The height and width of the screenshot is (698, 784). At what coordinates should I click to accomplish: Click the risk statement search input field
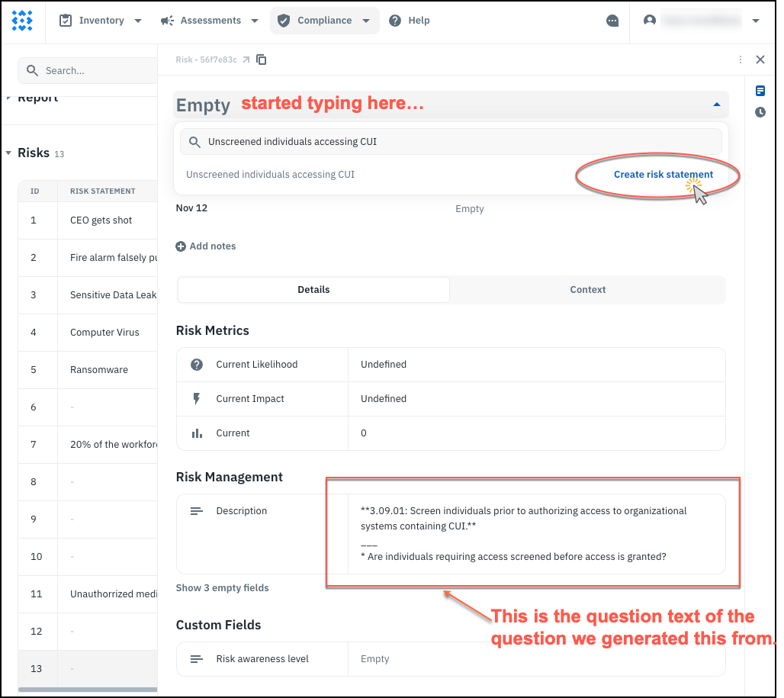point(458,142)
